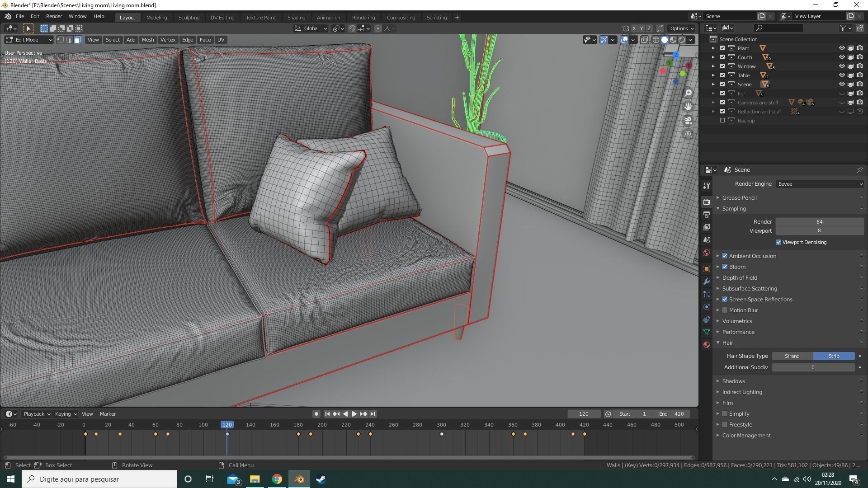Open the Render Engine dropdown
Viewport: 868px width, 488px height.
819,184
